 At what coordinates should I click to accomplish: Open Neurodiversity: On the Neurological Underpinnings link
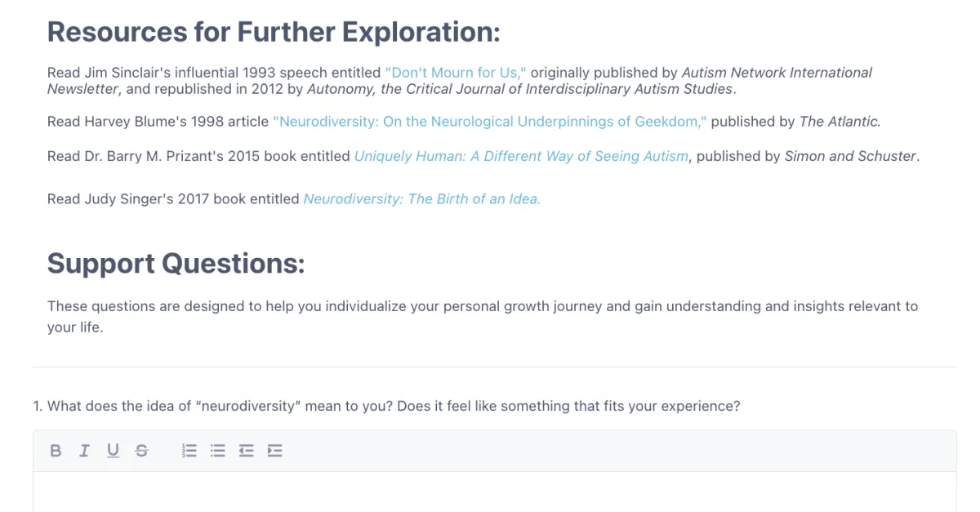(490, 122)
